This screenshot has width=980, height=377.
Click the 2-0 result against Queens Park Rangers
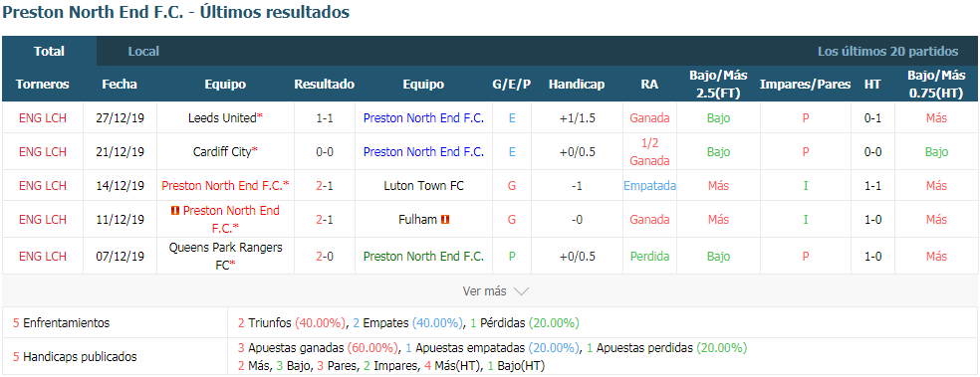pos(325,256)
